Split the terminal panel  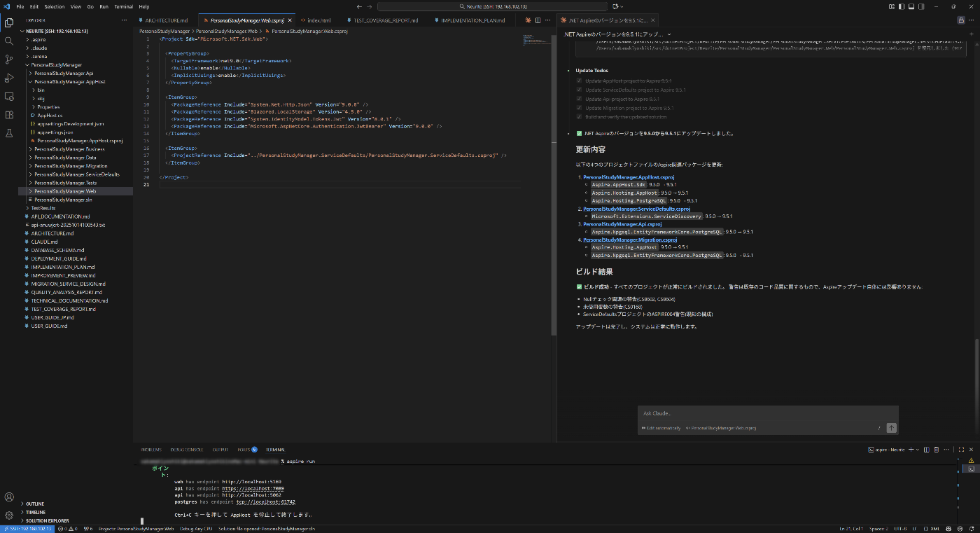[927, 450]
